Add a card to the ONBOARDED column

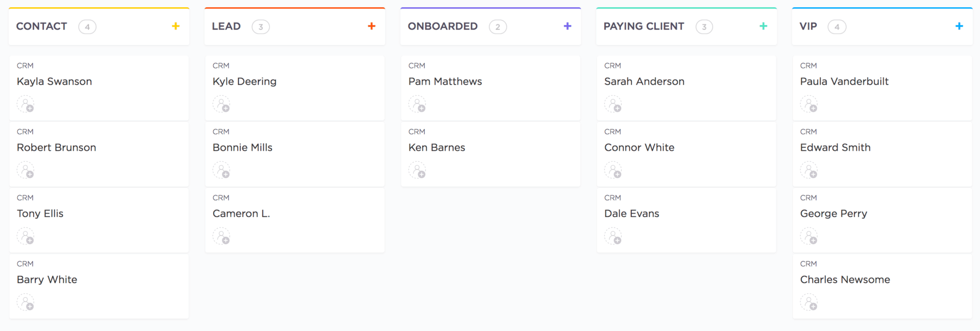pyautogui.click(x=567, y=26)
